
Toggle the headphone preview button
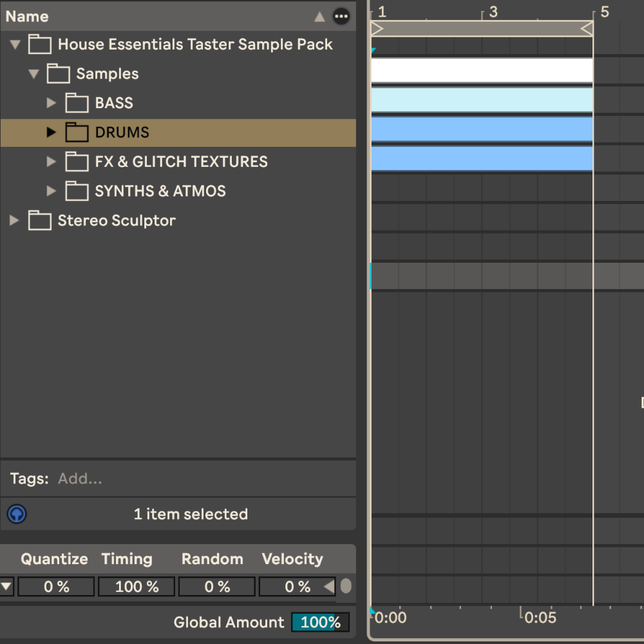[x=17, y=514]
